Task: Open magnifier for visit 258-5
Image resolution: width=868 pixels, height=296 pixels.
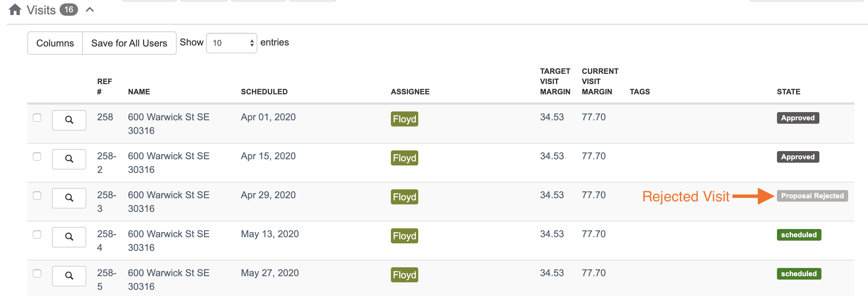Action: (69, 276)
